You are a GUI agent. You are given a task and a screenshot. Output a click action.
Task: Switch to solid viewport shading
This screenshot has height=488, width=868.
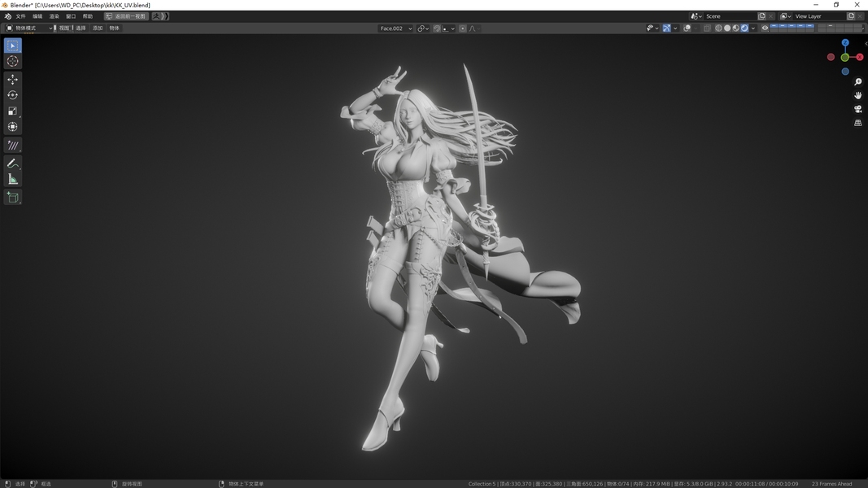727,28
